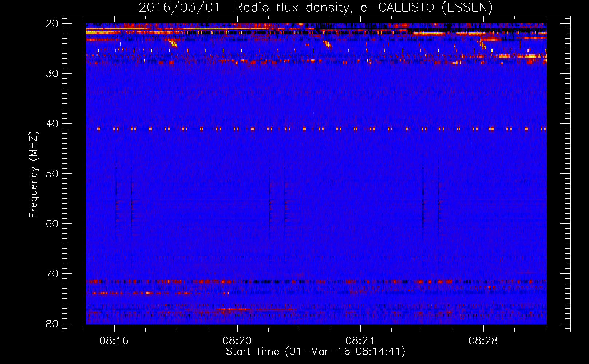Click the 08:20 time tick label

point(237,341)
